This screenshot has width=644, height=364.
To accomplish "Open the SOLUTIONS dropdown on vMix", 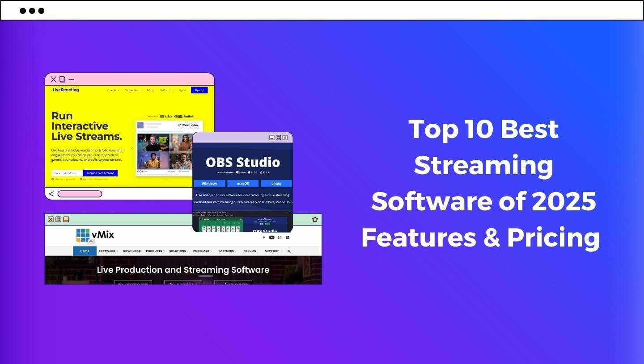I will click(178, 251).
